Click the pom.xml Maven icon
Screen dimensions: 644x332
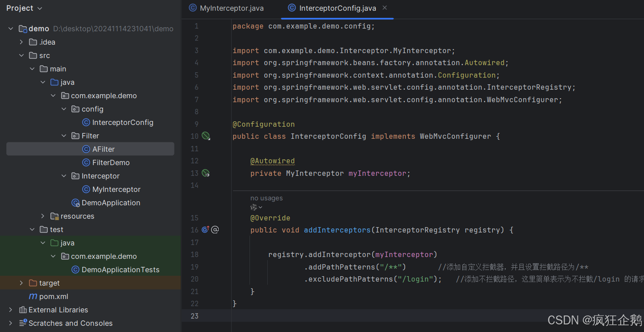(33, 296)
